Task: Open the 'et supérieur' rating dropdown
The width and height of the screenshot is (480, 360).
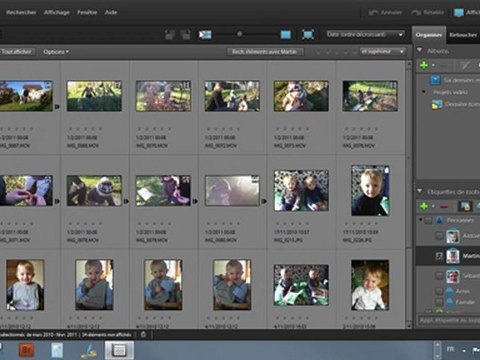Action: pos(383,52)
